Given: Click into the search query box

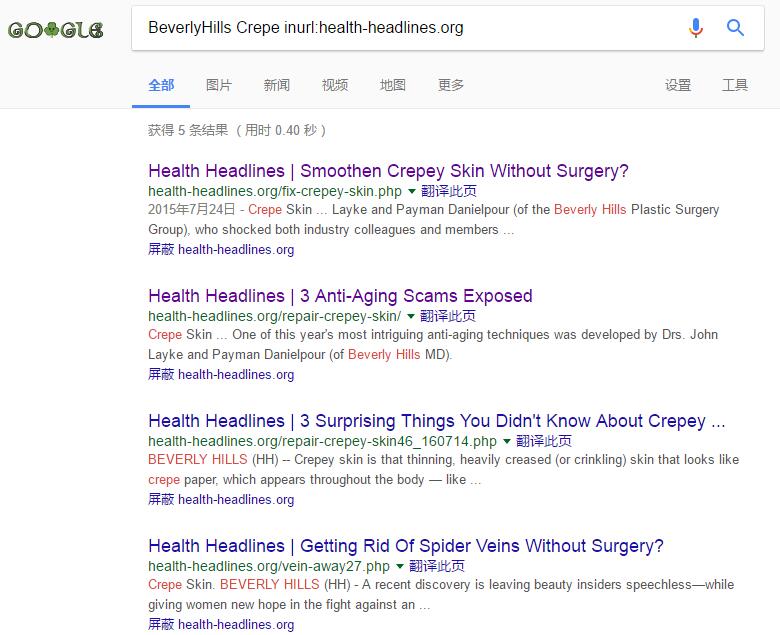Looking at the screenshot, I should [400, 28].
